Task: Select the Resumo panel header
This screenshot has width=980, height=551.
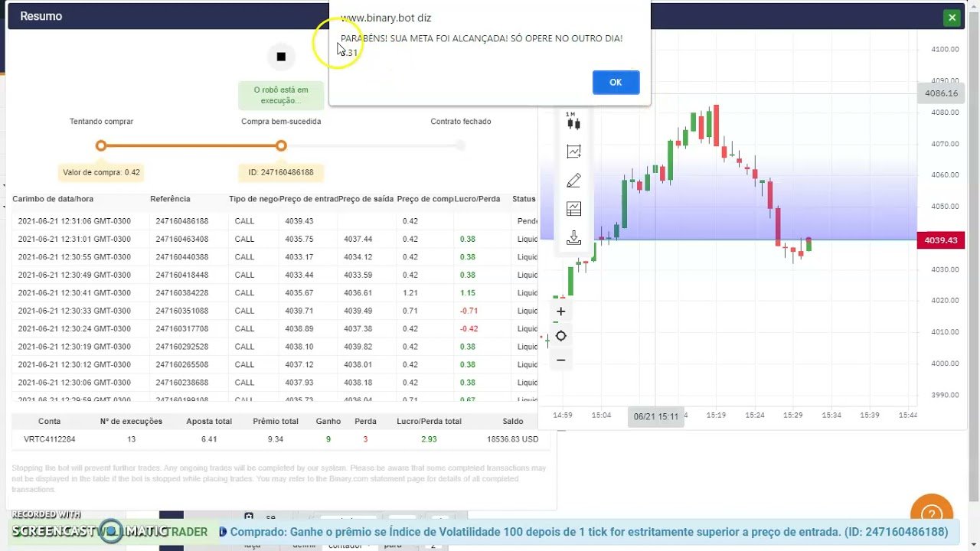Action: [40, 15]
